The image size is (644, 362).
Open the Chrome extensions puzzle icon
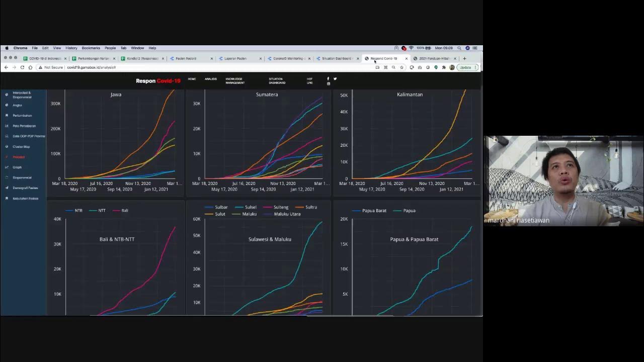click(444, 67)
